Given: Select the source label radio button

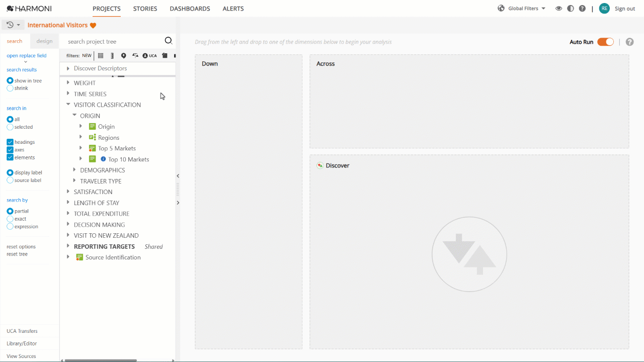Looking at the screenshot, I should click(x=10, y=180).
